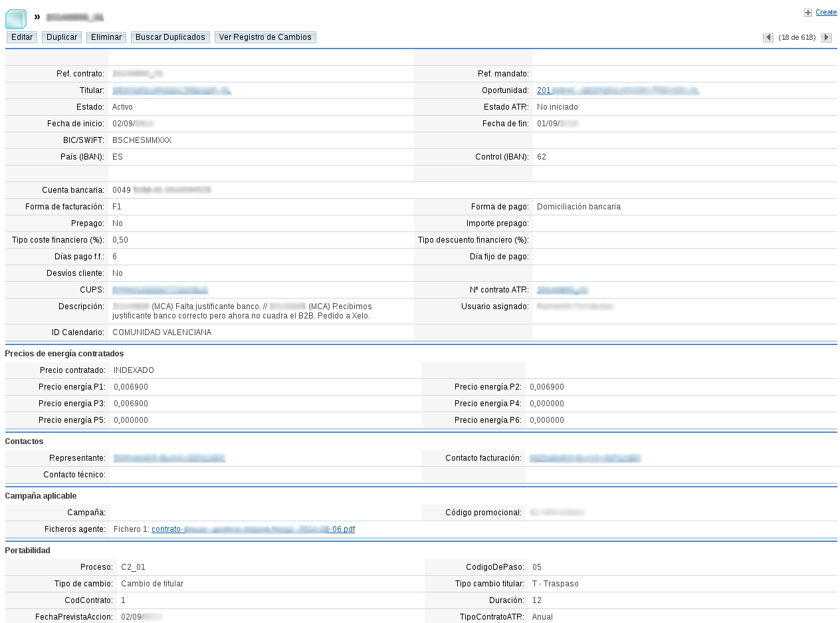Click the Create link at top right
The width and height of the screenshot is (840, 623).
pos(825,12)
